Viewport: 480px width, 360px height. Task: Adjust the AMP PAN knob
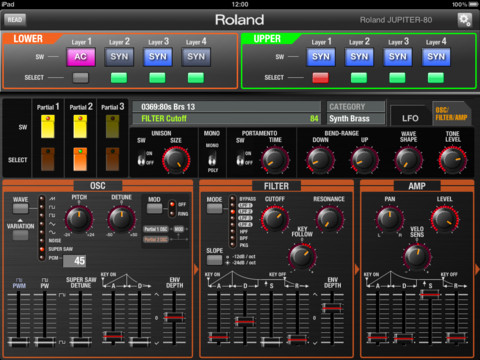[x=390, y=219]
